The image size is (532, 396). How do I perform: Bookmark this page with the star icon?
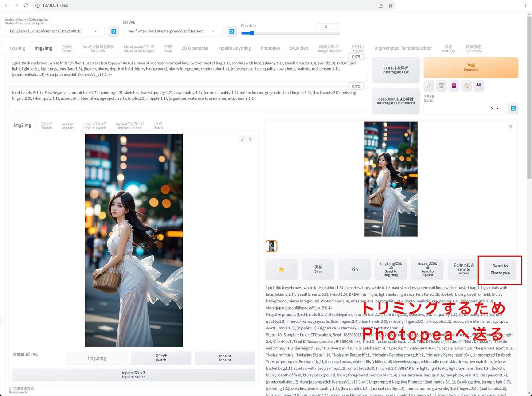pyautogui.click(x=391, y=5)
